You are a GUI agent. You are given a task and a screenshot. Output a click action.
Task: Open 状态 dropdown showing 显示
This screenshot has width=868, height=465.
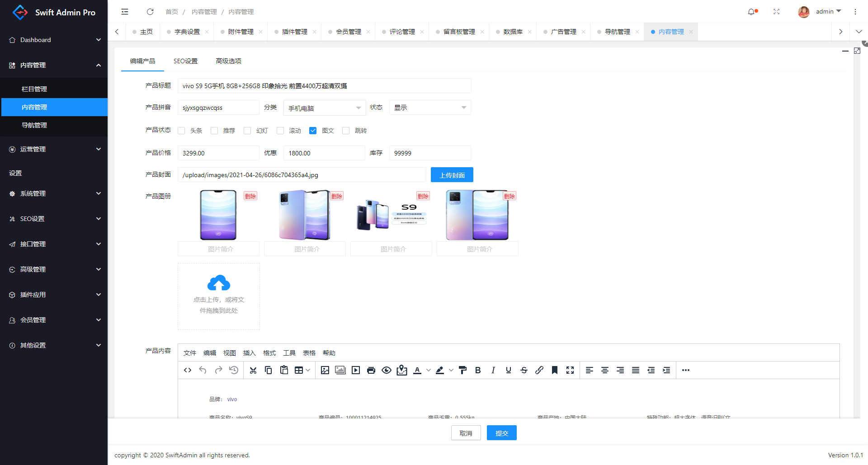[430, 108]
